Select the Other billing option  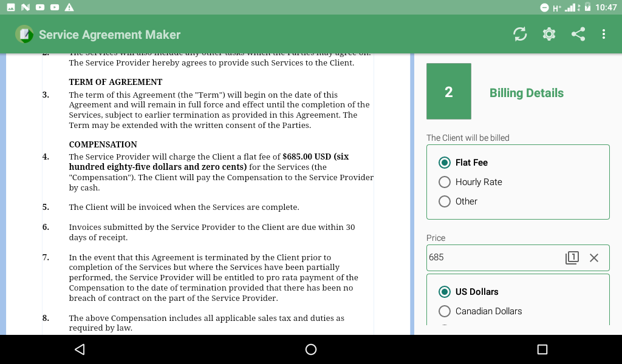click(458, 201)
